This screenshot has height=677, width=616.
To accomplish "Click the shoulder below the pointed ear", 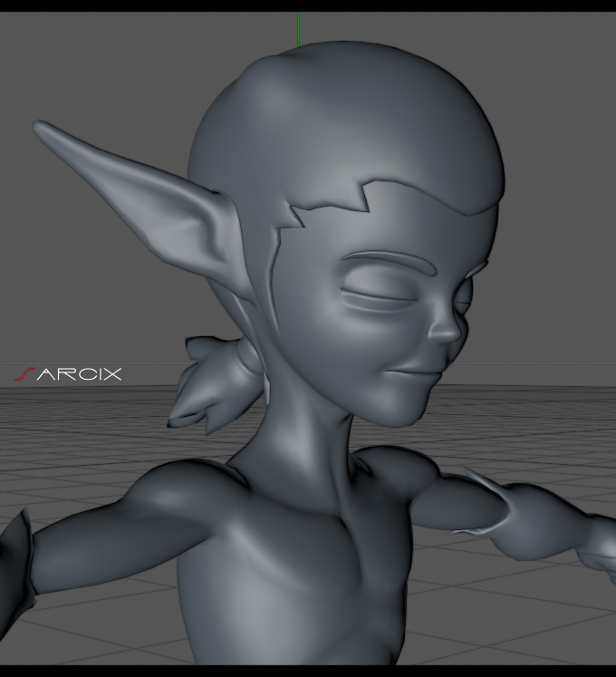I will tap(181, 488).
